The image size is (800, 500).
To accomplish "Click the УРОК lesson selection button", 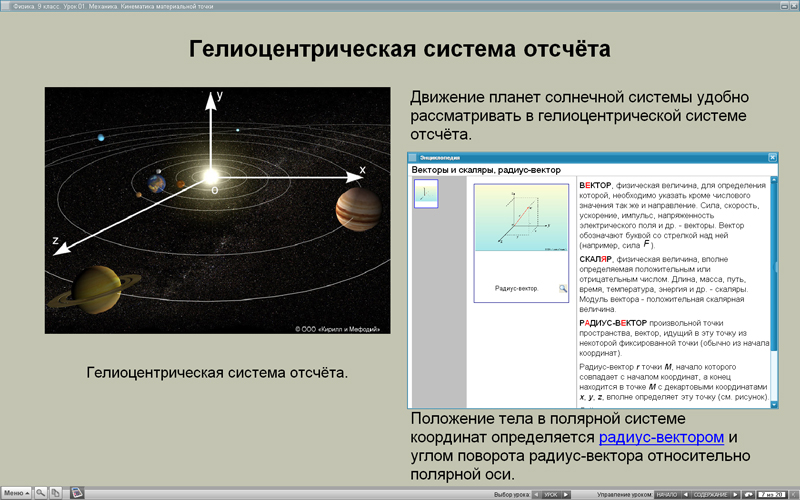I will tap(551, 494).
